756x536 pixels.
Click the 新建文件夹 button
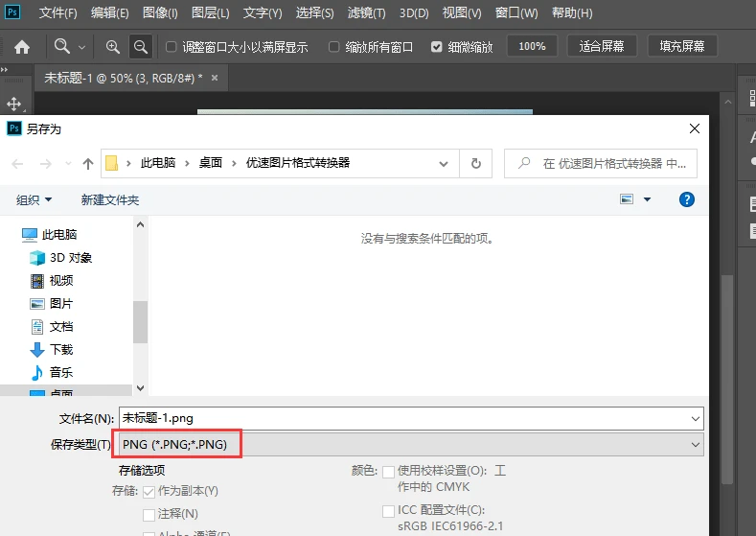110,199
